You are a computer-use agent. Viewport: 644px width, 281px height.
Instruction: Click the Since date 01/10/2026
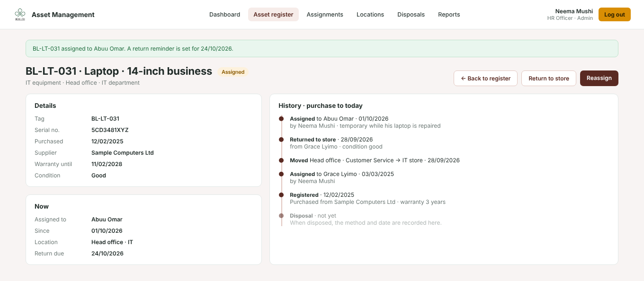pyautogui.click(x=107, y=231)
